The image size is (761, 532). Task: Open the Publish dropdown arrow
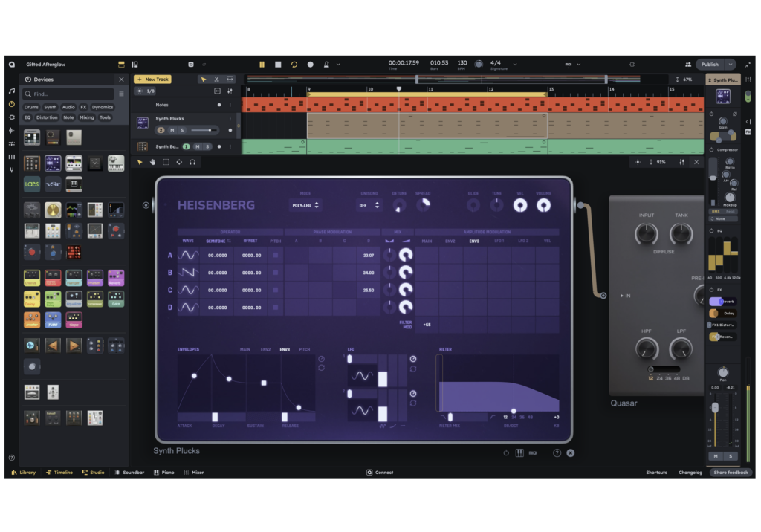(730, 64)
